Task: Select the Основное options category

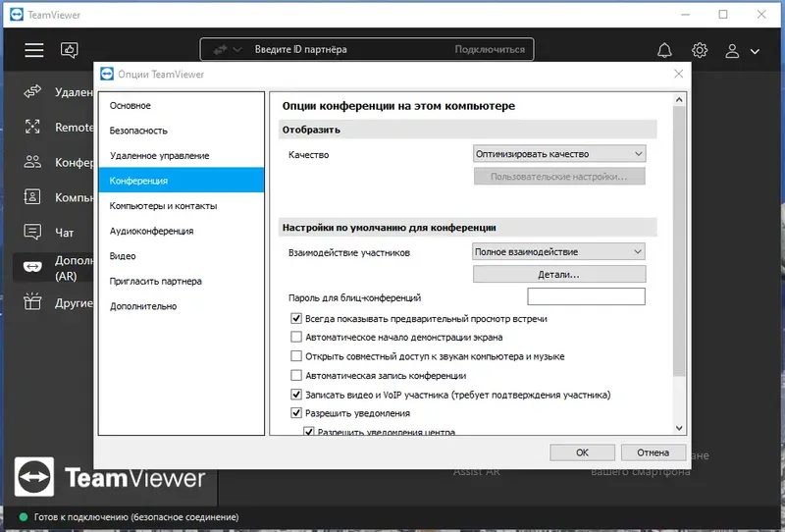Action: point(182,105)
